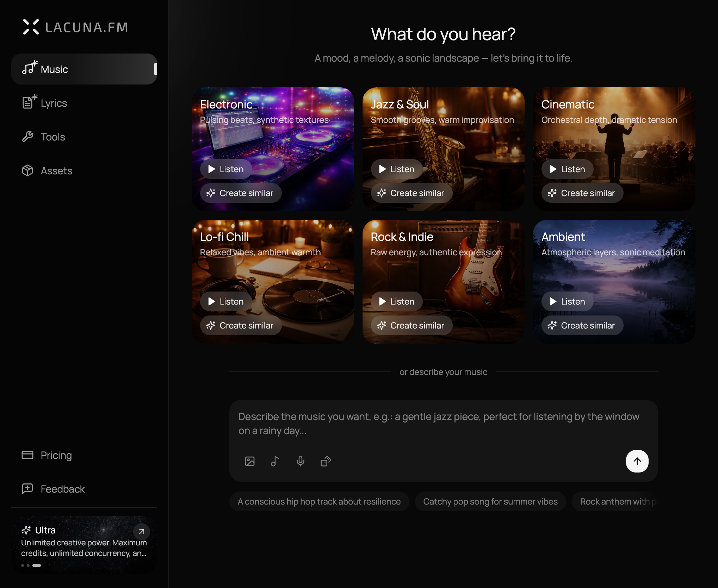Click the Jazz & Soul card title
Image resolution: width=718 pixels, height=588 pixels.
tap(400, 104)
